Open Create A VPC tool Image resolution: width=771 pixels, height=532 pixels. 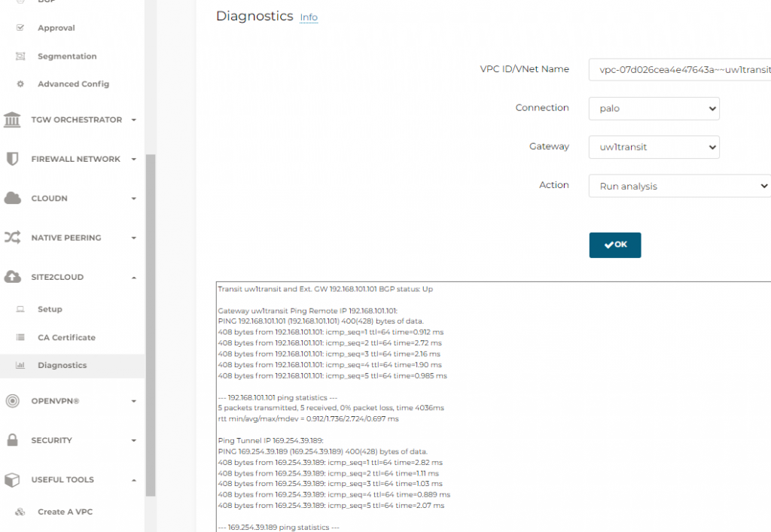point(65,512)
